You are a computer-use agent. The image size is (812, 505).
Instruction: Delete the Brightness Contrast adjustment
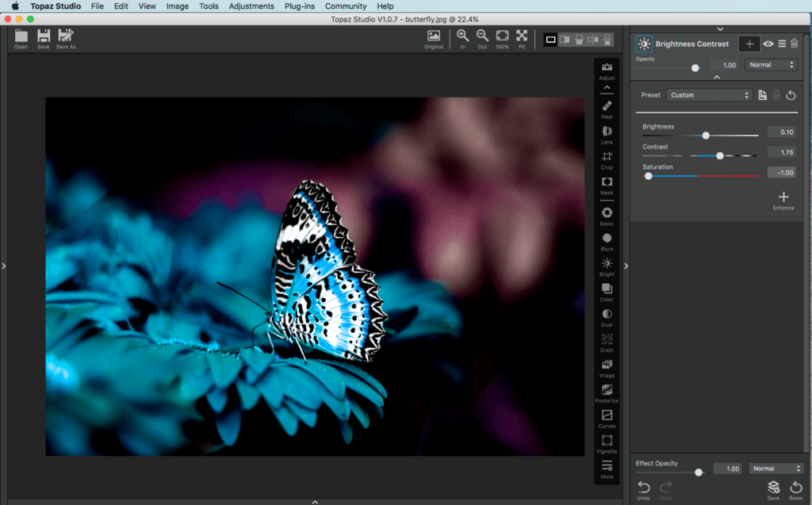pos(795,44)
